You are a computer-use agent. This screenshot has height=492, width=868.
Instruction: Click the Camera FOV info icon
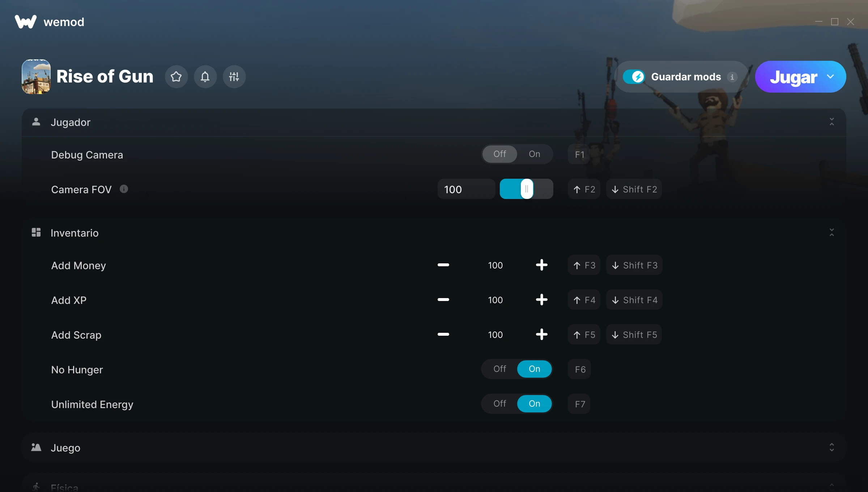[124, 189]
